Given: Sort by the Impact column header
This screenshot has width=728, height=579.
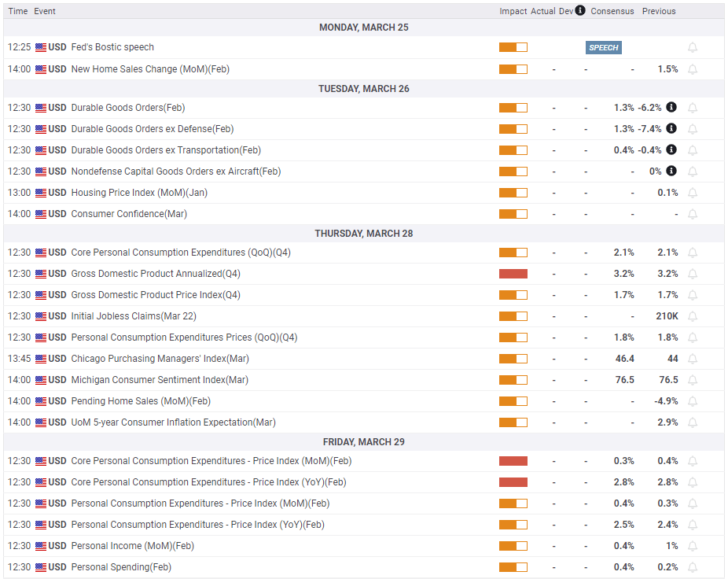Looking at the screenshot, I should 513,11.
